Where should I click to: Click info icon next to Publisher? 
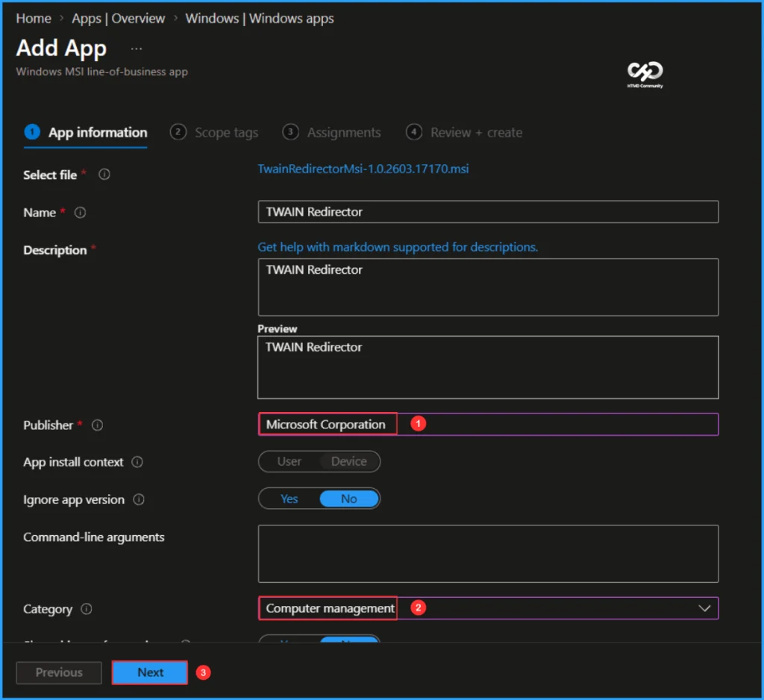pyautogui.click(x=98, y=425)
